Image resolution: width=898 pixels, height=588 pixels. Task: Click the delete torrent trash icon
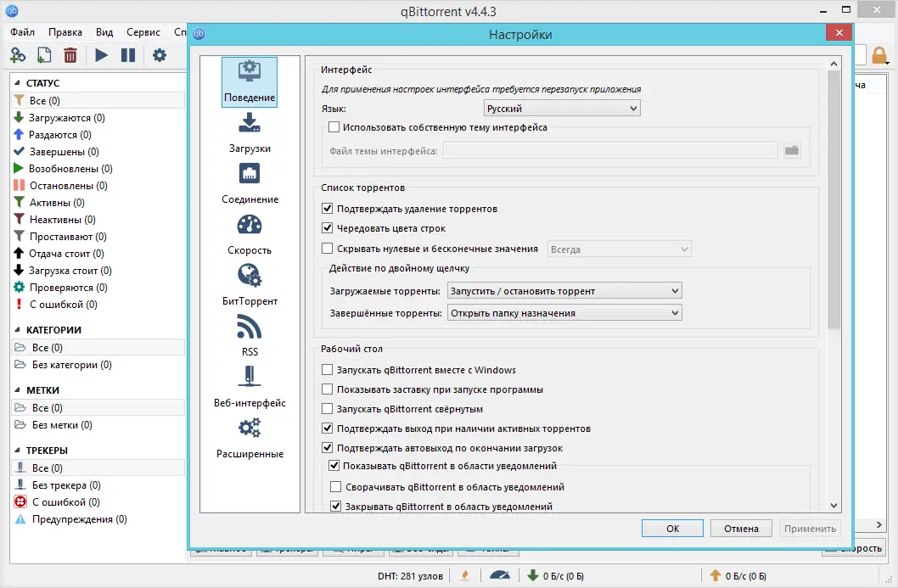pyautogui.click(x=70, y=55)
